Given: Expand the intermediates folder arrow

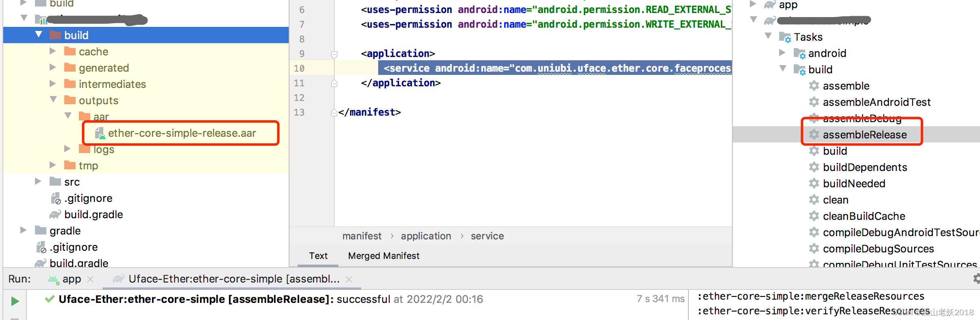Looking at the screenshot, I should 53,83.
